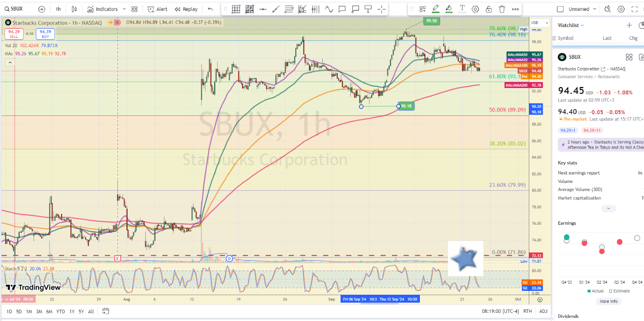Collapse the indicator legend chevron
The height and width of the screenshot is (321, 644).
point(10,62)
